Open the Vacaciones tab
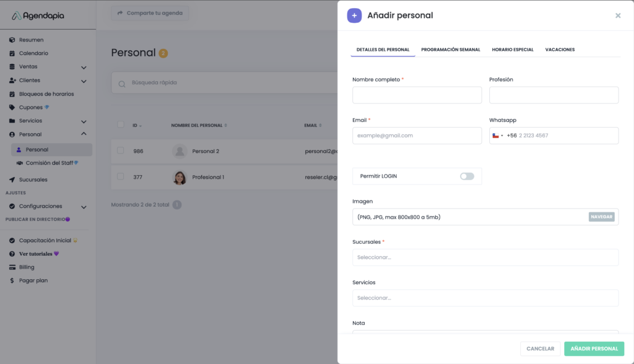 [560, 50]
